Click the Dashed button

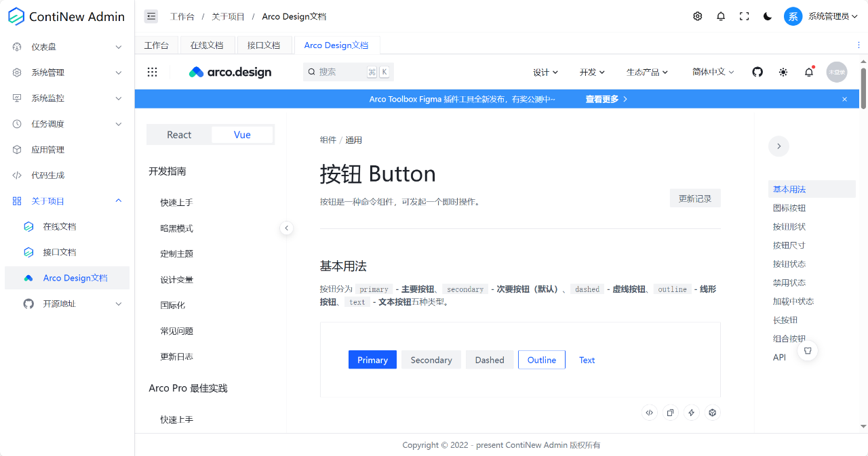(490, 360)
